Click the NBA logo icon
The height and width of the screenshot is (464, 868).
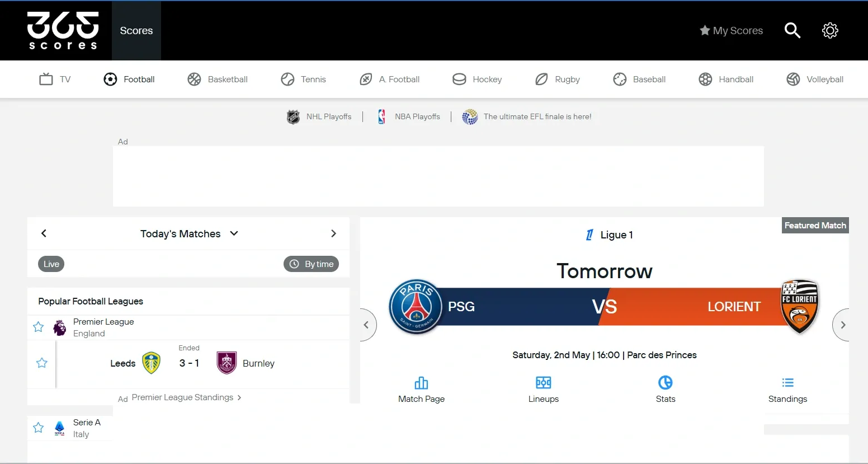pyautogui.click(x=381, y=116)
